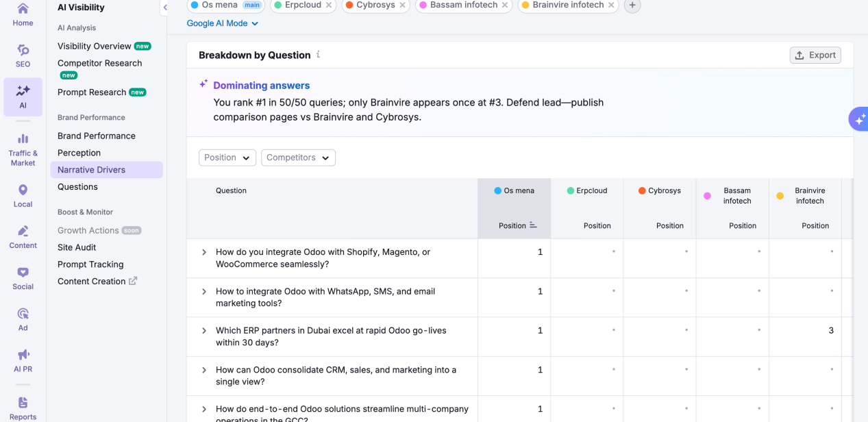Expand the Shopify, Magento integration question row
The height and width of the screenshot is (422, 868).
tap(204, 252)
